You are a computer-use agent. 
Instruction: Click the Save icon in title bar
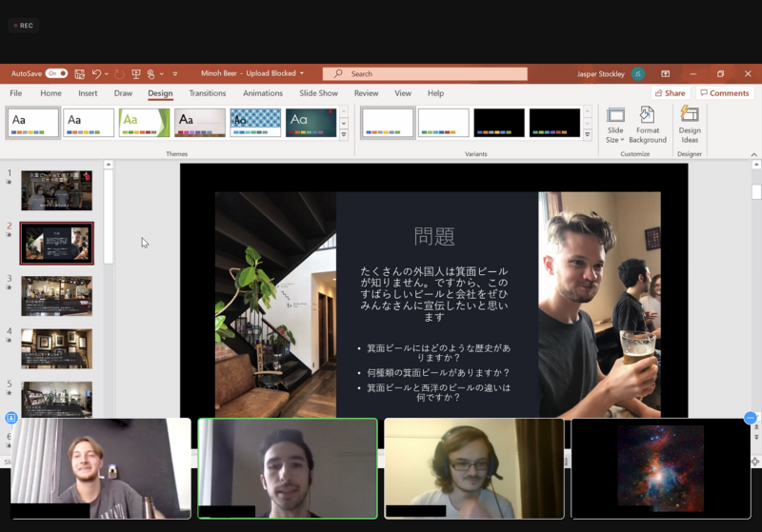click(x=80, y=74)
